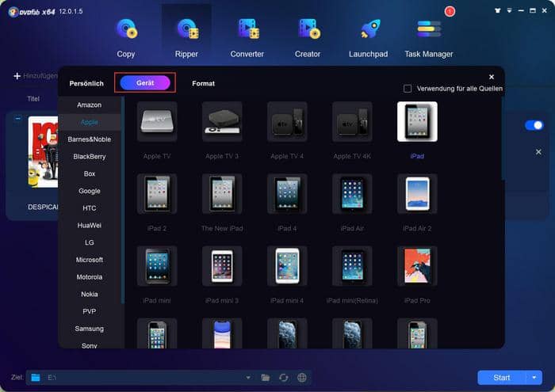Select the iPad 2 device profile

tap(157, 194)
